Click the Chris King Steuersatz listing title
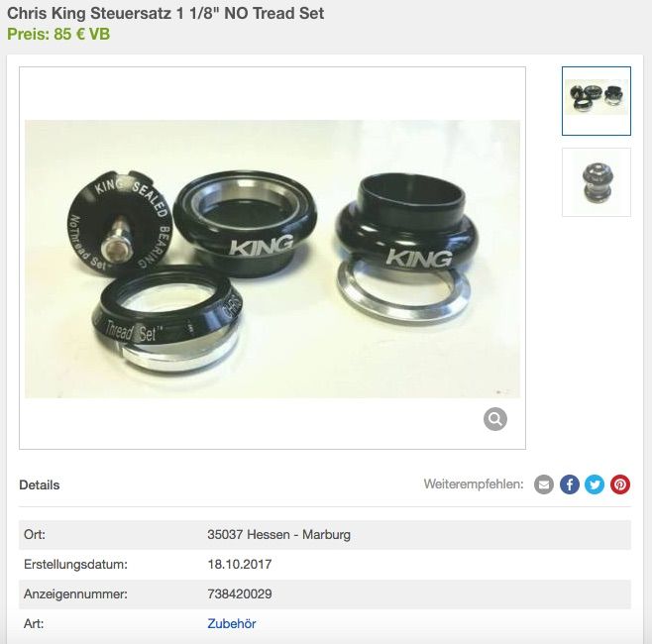 coord(165,13)
